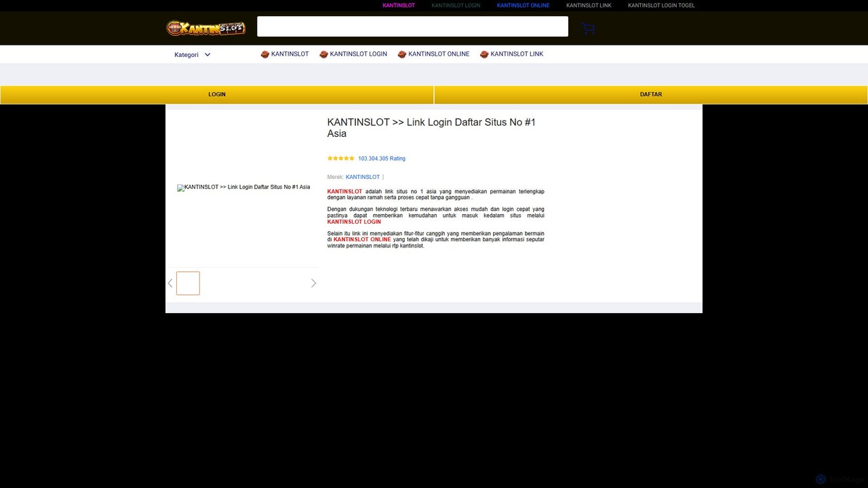Select KANTINSLOT LOGIN nav menu item
Image resolution: width=868 pixels, height=488 pixels.
[x=353, y=54]
